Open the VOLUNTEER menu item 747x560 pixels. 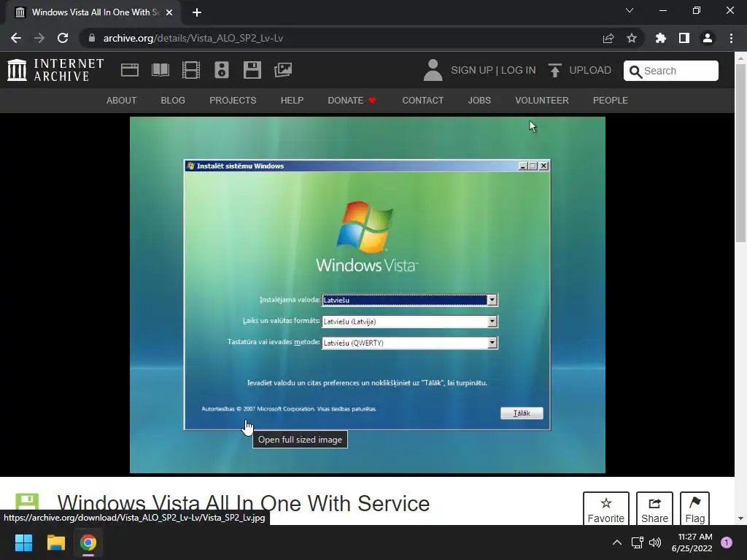(x=542, y=101)
